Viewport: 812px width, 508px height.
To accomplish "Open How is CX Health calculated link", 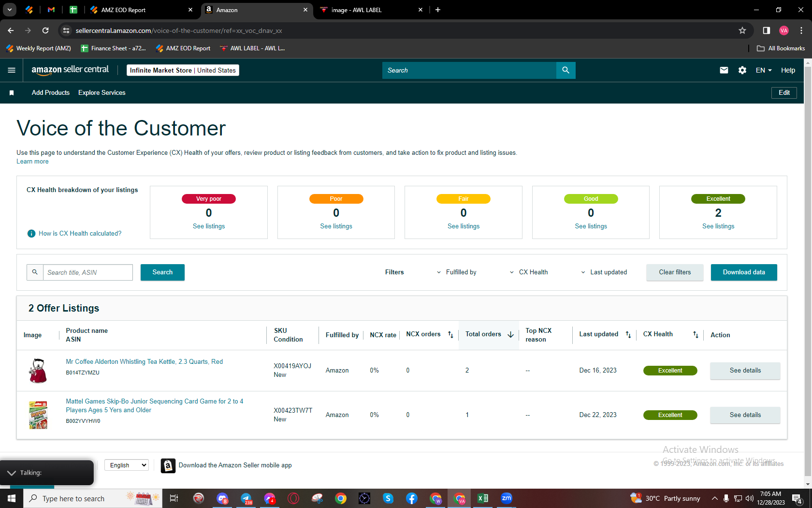I will pos(80,234).
